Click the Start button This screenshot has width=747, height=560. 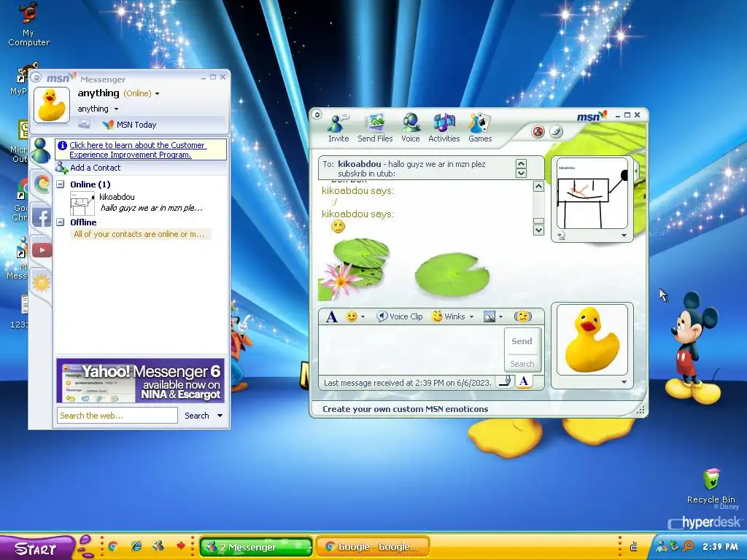pyautogui.click(x=36, y=548)
